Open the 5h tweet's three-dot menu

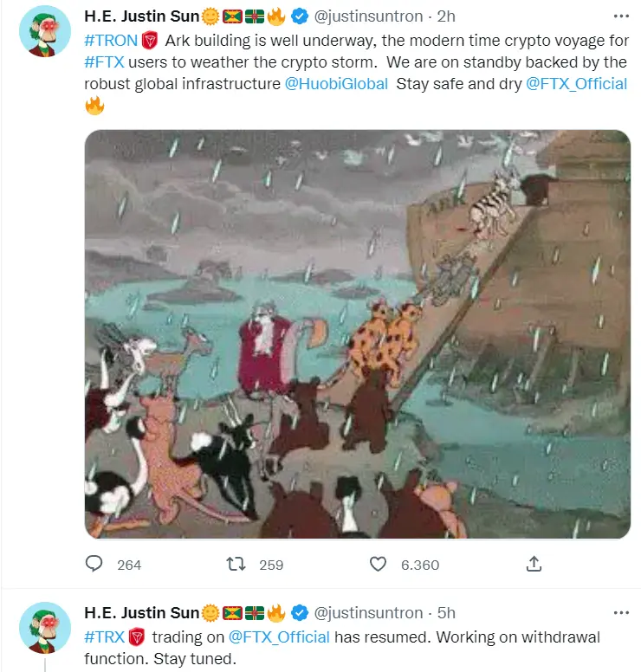point(621,613)
